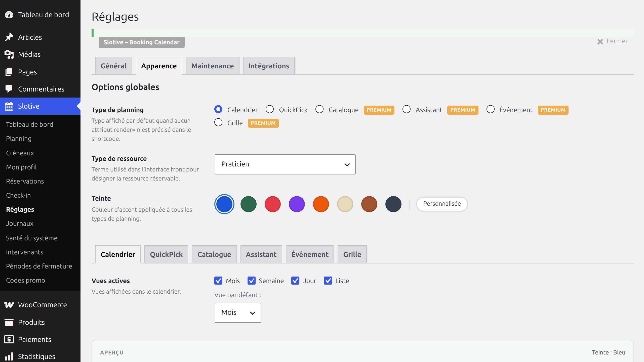This screenshot has height=362, width=644.
Task: Open the Type de ressource Praticien dropdown
Action: [x=285, y=164]
